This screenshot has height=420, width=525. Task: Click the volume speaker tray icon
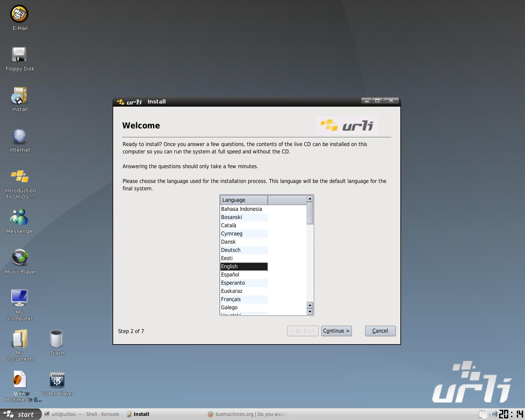(x=493, y=414)
